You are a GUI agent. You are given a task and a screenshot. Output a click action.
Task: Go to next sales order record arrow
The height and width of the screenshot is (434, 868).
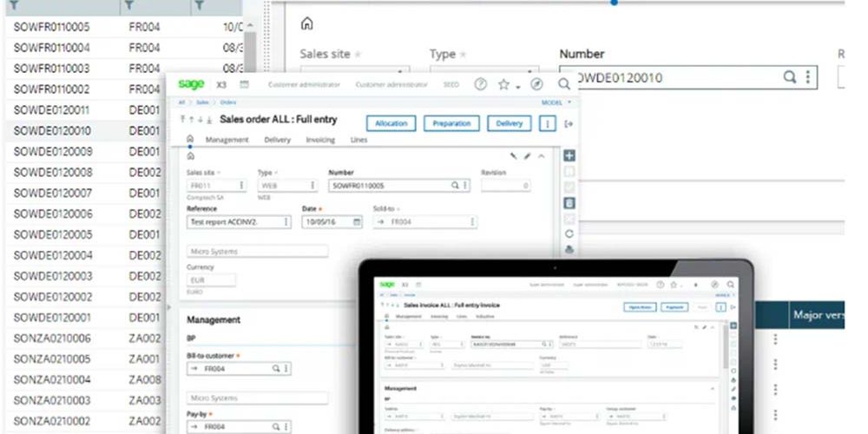click(201, 120)
